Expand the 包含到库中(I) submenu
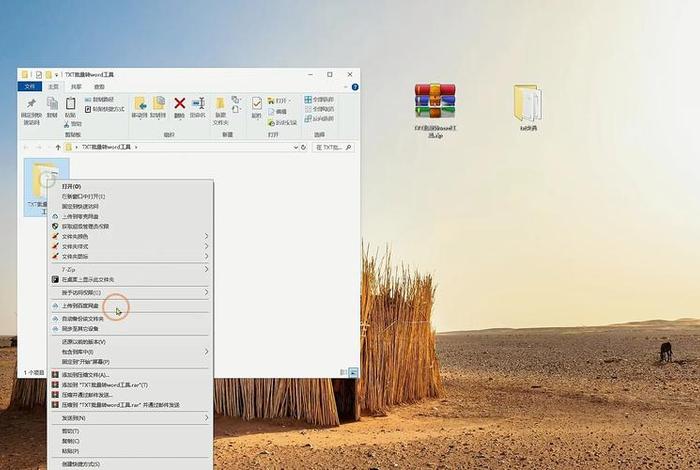The image size is (700, 470). [207, 352]
